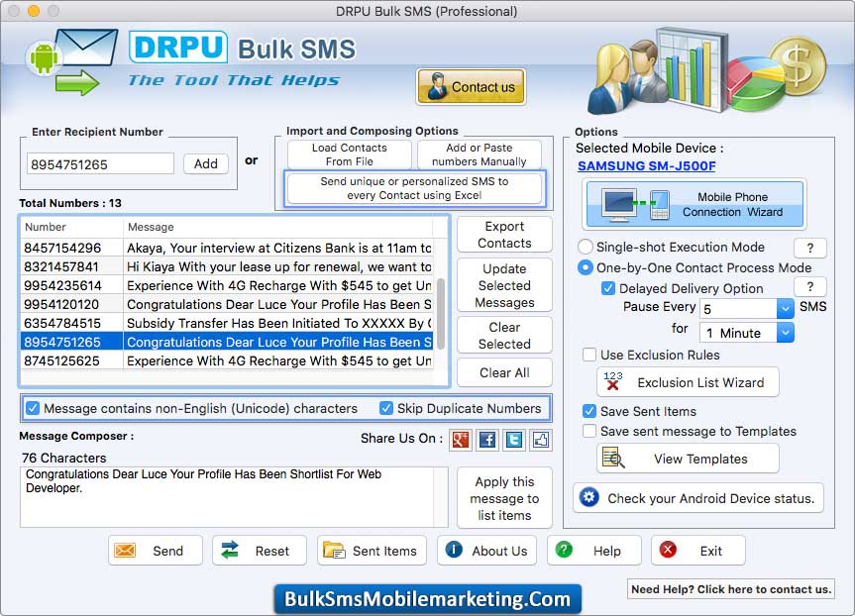Click Update Selected Messages button
Image resolution: width=855 pixels, height=616 pixels.
pos(504,285)
